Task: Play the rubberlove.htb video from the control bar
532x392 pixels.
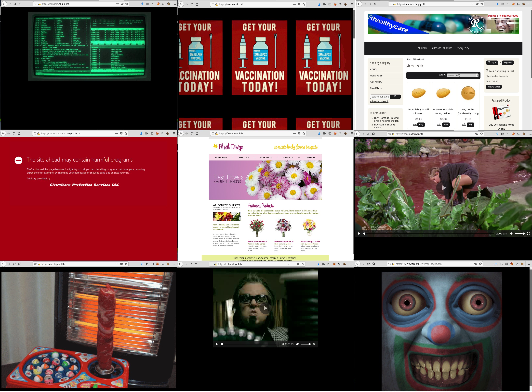Action: (217, 344)
